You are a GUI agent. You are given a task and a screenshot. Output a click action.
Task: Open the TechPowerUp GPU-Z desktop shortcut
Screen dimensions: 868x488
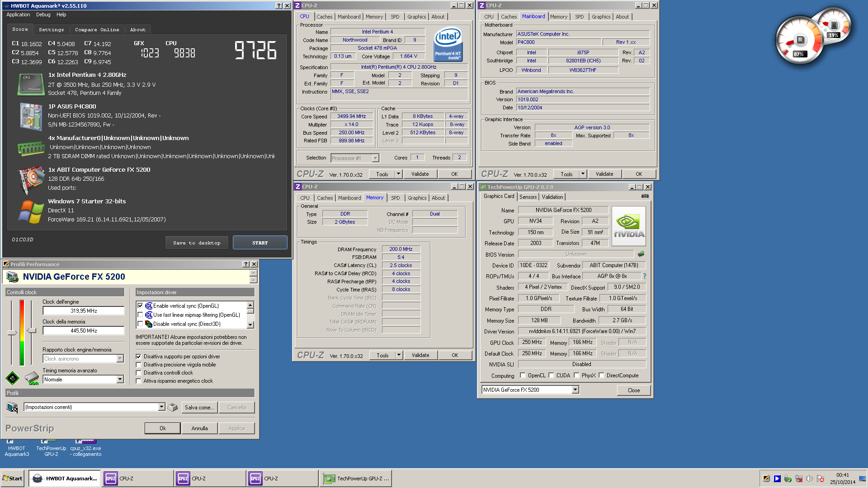pyautogui.click(x=51, y=447)
